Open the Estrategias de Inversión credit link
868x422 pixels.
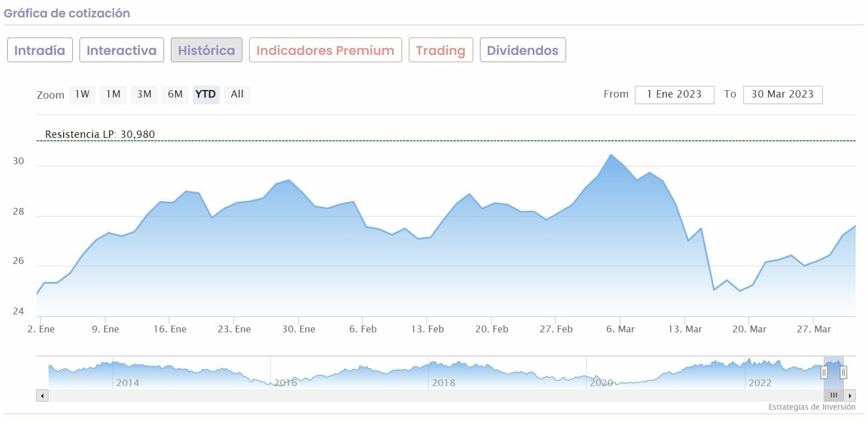[x=811, y=407]
